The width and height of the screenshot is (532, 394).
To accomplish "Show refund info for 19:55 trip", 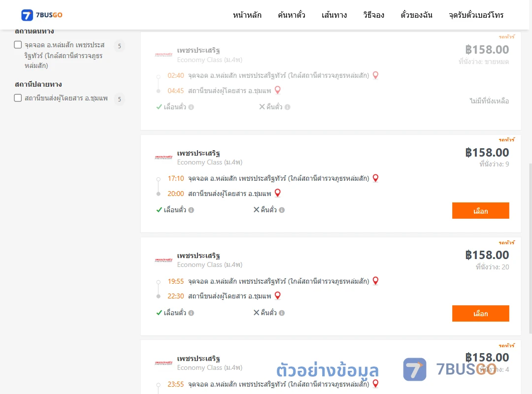I will [x=282, y=313].
